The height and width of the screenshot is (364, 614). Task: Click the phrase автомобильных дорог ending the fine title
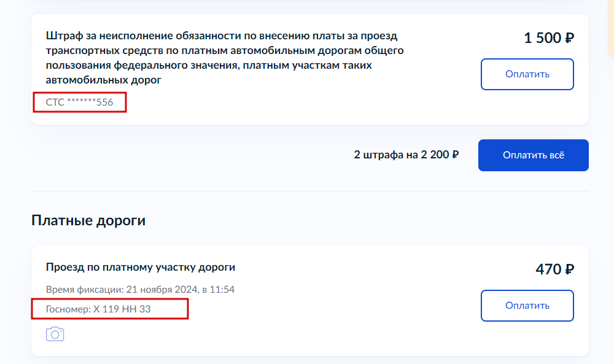103,80
